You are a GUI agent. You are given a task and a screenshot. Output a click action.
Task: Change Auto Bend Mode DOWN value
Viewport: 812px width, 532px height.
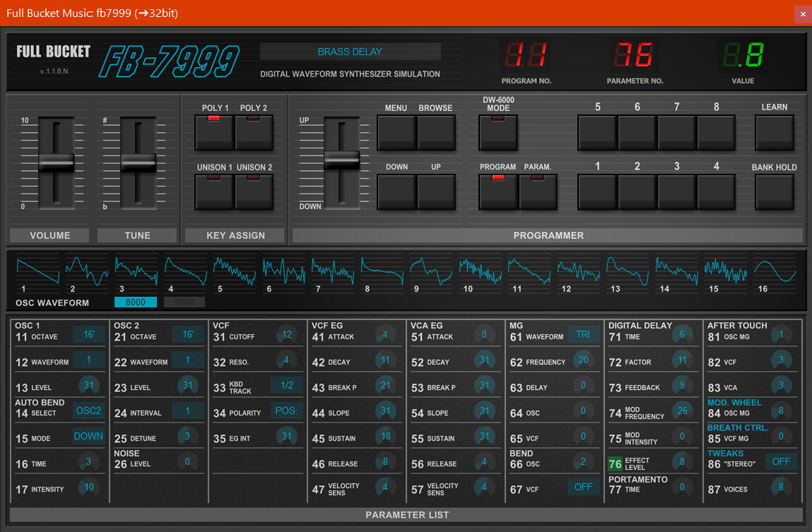[88, 436]
